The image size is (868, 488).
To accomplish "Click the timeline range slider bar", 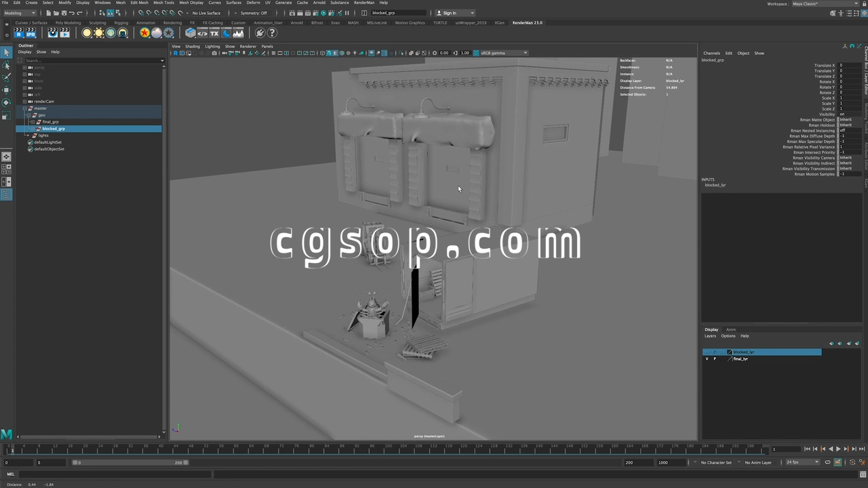I will pyautogui.click(x=130, y=462).
